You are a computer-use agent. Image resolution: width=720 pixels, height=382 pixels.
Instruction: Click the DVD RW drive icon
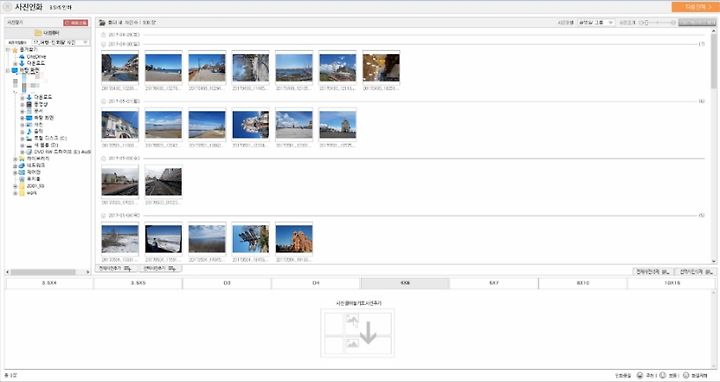point(29,152)
